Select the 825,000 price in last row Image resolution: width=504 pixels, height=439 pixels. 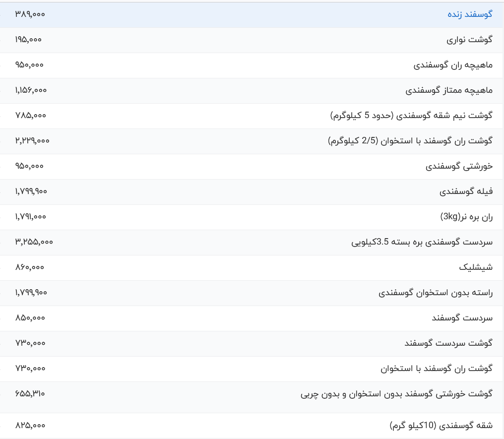(x=30, y=426)
